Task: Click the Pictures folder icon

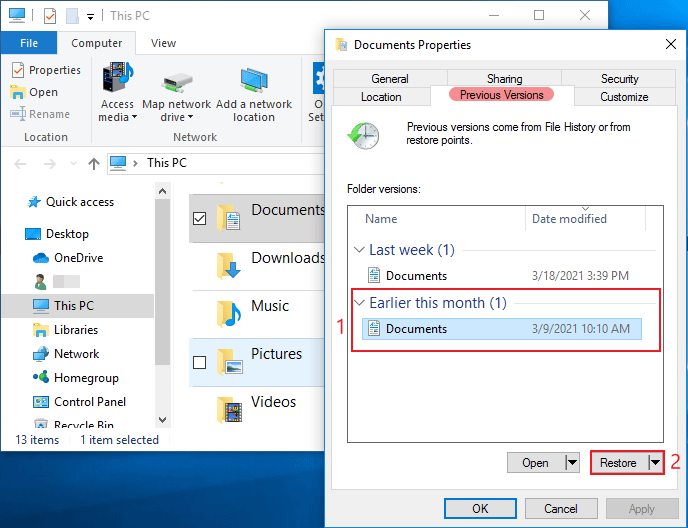Action: click(x=229, y=362)
